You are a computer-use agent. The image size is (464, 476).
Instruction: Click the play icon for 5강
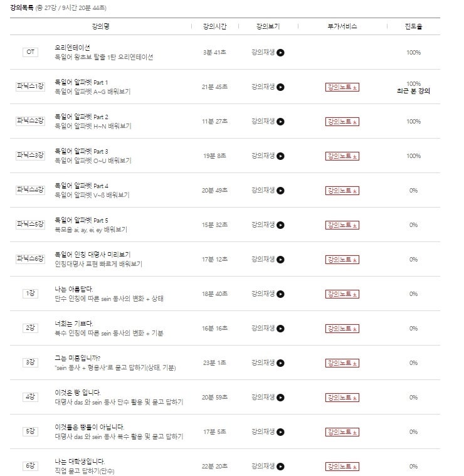coord(280,431)
